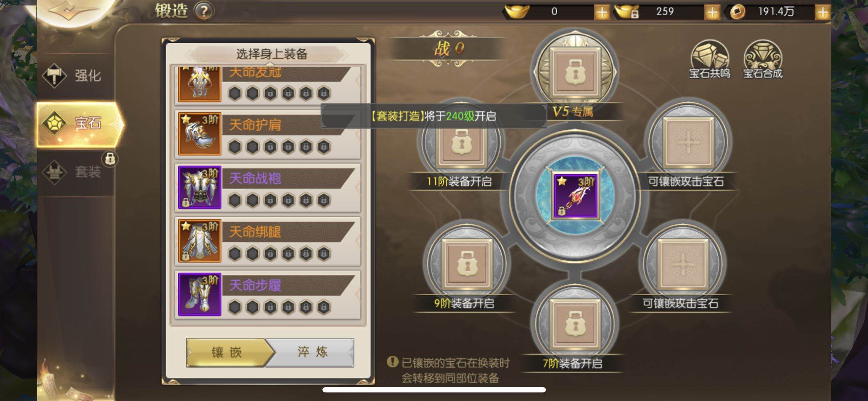Screen dimensions: 868x401
Task: Switch to the 镶嵌 inlay mode
Action: coord(227,352)
